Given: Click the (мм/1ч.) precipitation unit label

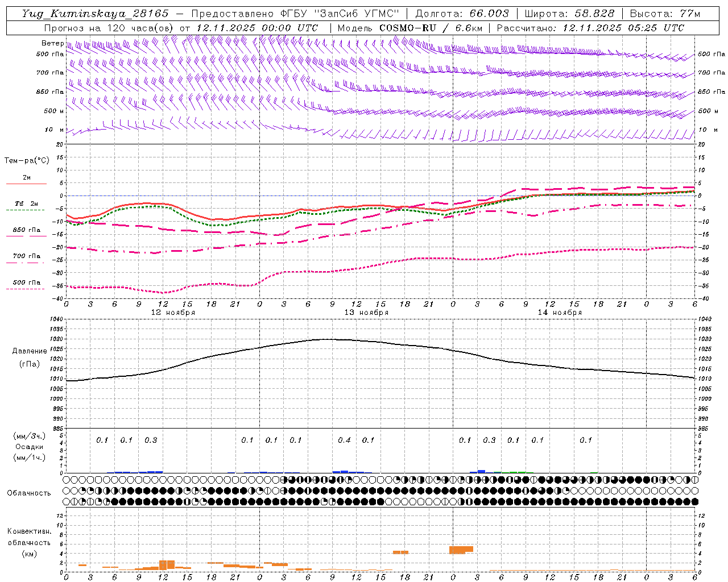Looking at the screenshot, I should tap(29, 458).
